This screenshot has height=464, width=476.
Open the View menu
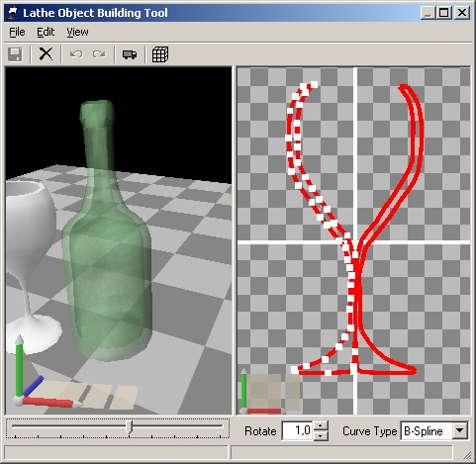click(77, 32)
